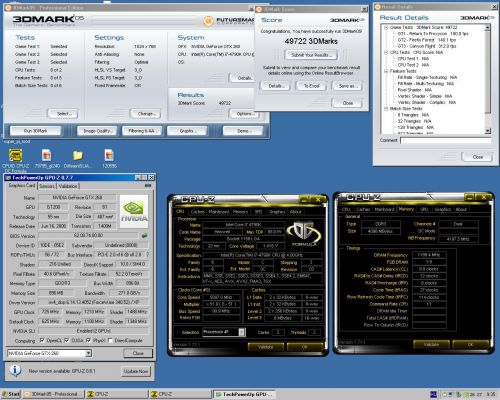Click the Result Details scrollbar down arrow
The image size is (500, 400).
[x=488, y=131]
